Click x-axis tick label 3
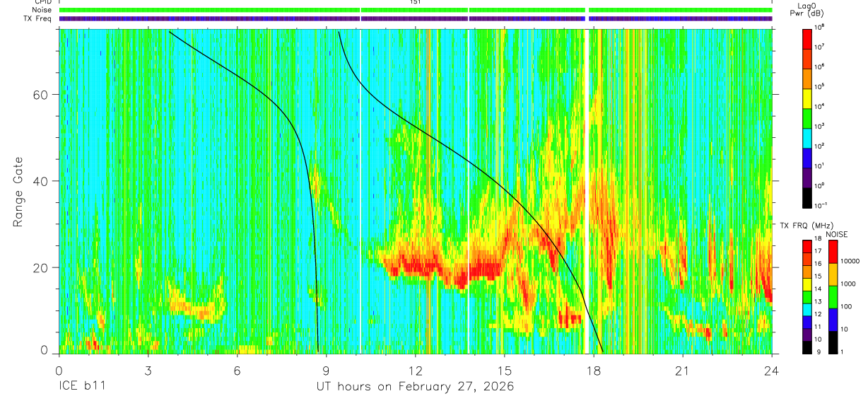This screenshot has width=868, height=401. tap(148, 371)
